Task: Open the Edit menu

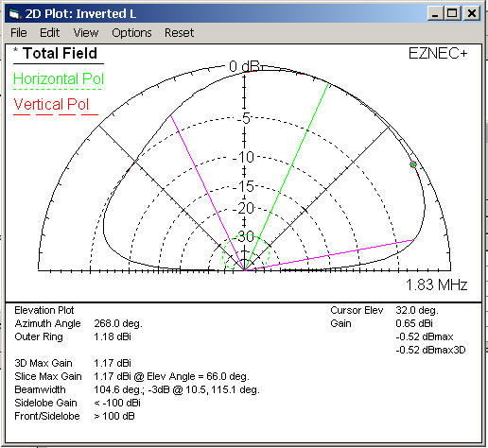Action: tap(49, 33)
